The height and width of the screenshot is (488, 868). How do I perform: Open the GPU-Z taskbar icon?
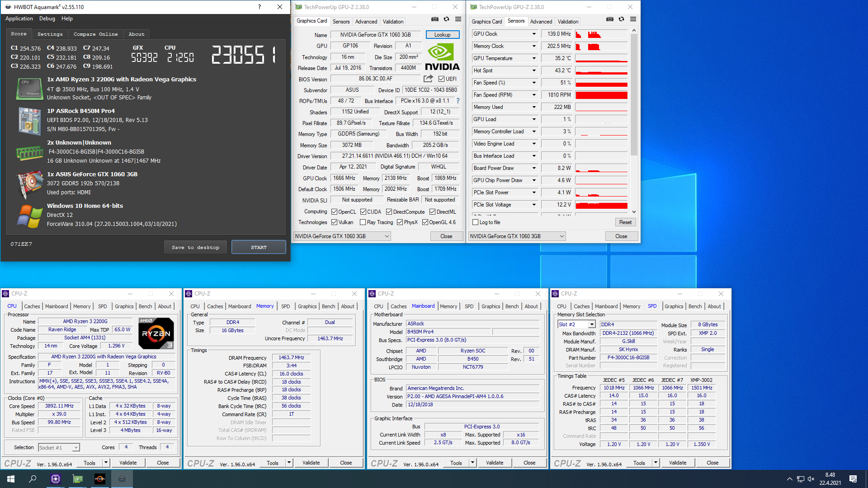click(78, 479)
